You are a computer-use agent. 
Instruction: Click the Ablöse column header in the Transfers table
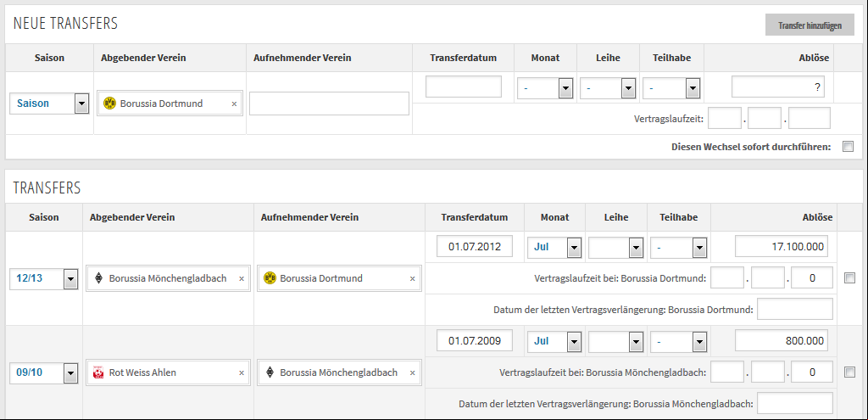pos(817,217)
